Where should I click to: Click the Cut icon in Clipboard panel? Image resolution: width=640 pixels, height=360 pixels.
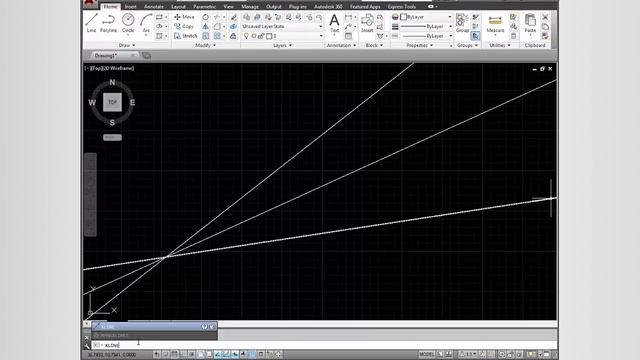pyautogui.click(x=545, y=17)
